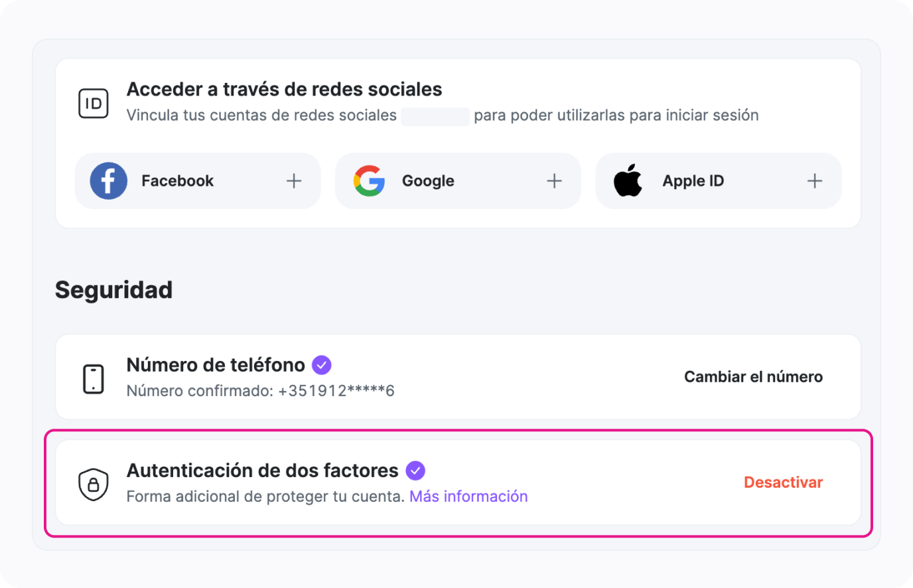Click the confirmed phone number text
Image resolution: width=913 pixels, height=588 pixels.
(260, 391)
